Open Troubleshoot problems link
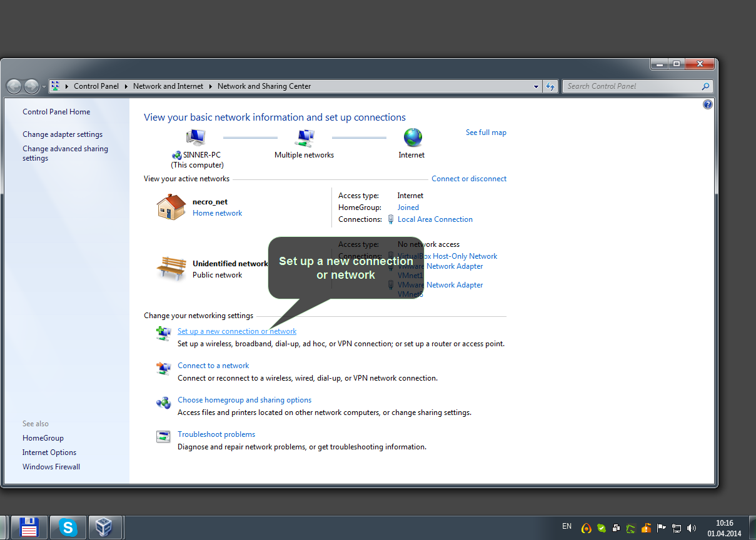Viewport: 756px width, 540px height. click(x=216, y=434)
